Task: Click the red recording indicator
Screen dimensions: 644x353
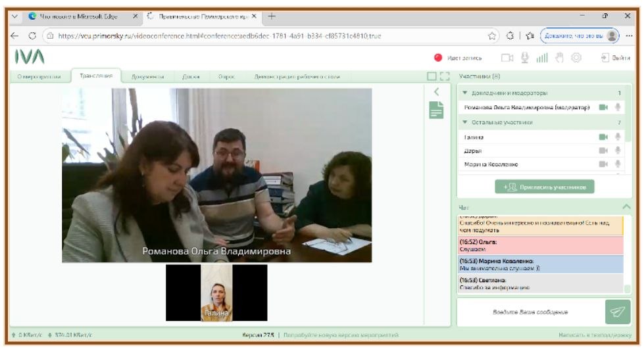Action: (x=438, y=58)
